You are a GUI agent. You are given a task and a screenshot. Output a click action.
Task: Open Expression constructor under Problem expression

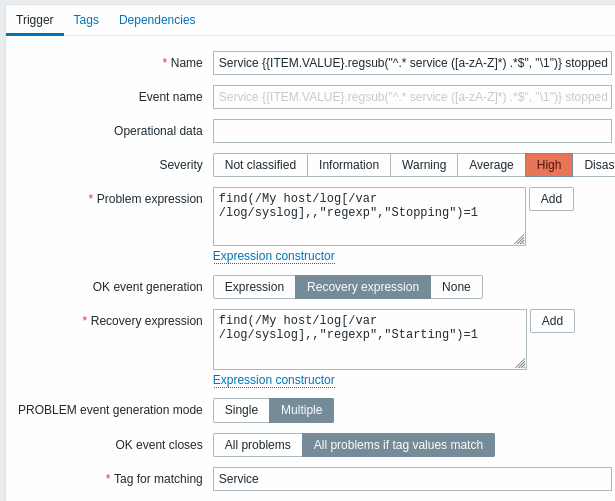coord(273,257)
